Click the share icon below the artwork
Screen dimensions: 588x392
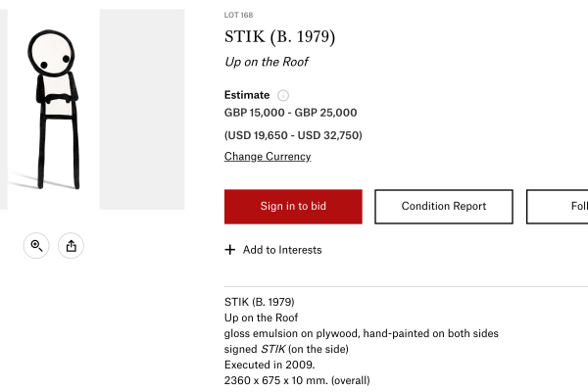tap(71, 246)
